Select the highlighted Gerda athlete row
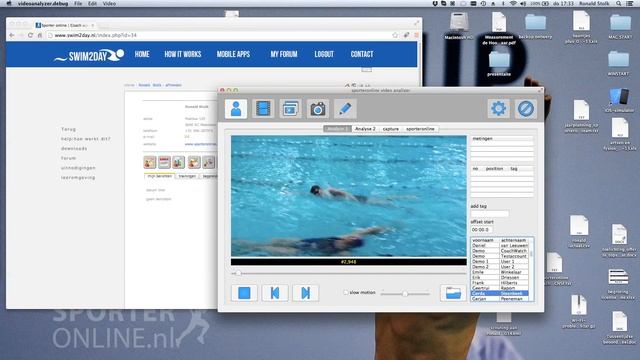 [500, 293]
